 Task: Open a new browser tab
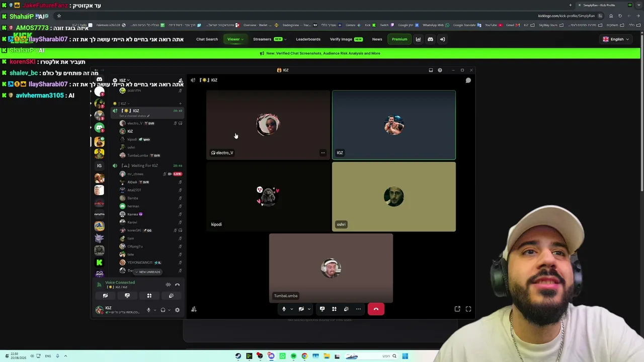click(x=570, y=5)
